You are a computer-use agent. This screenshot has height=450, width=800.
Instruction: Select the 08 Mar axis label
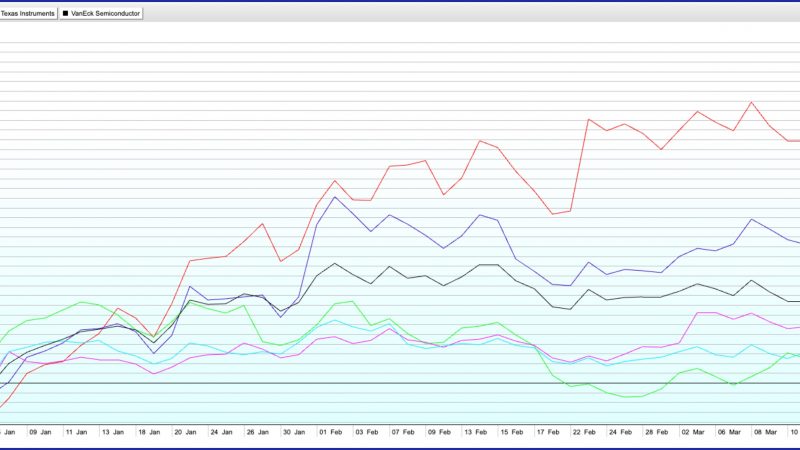point(765,432)
